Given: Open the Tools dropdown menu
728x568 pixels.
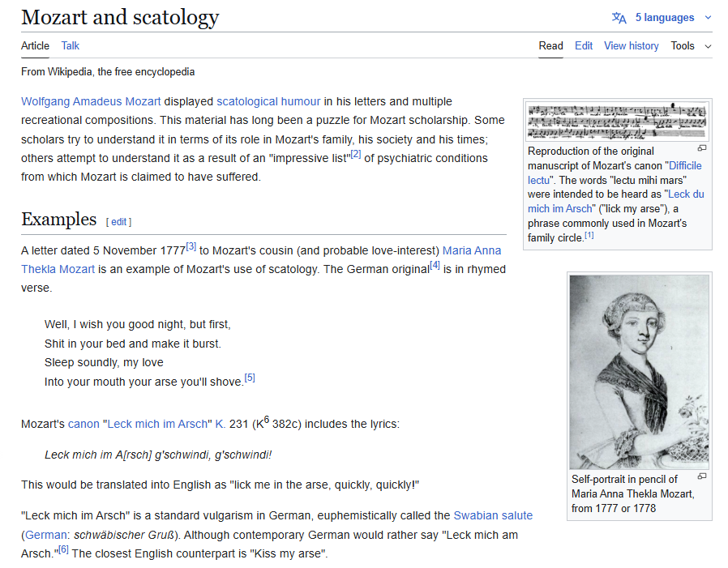Looking at the screenshot, I should click(682, 46).
